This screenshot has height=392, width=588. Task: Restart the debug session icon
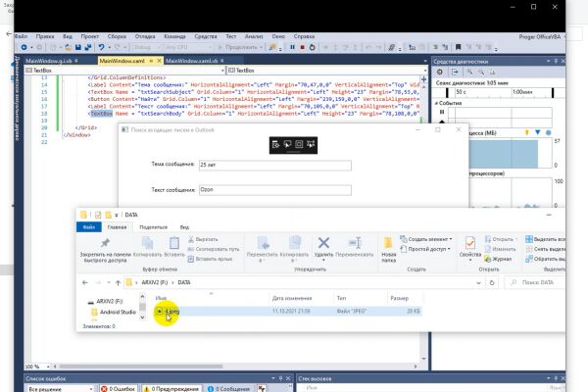[312, 47]
